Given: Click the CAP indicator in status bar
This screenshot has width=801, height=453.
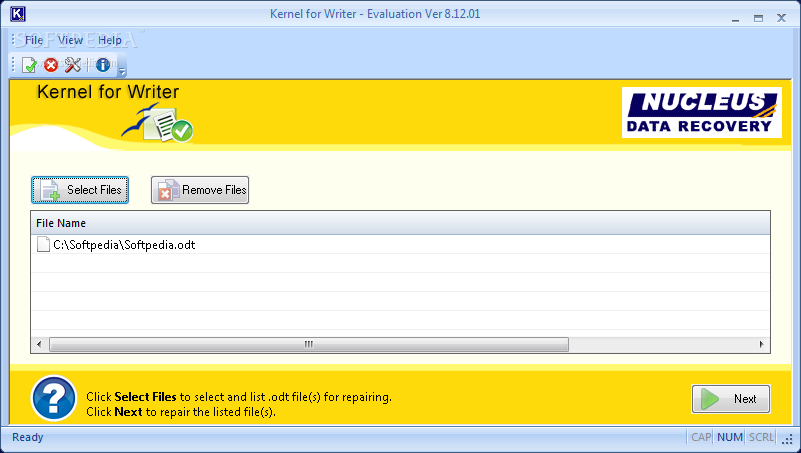Looking at the screenshot, I should click(x=700, y=437).
